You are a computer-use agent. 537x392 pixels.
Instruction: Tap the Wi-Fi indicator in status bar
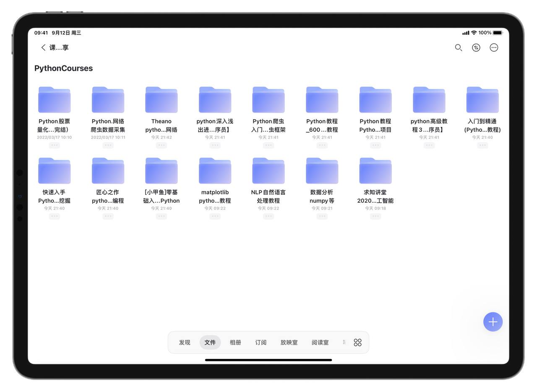click(x=474, y=33)
